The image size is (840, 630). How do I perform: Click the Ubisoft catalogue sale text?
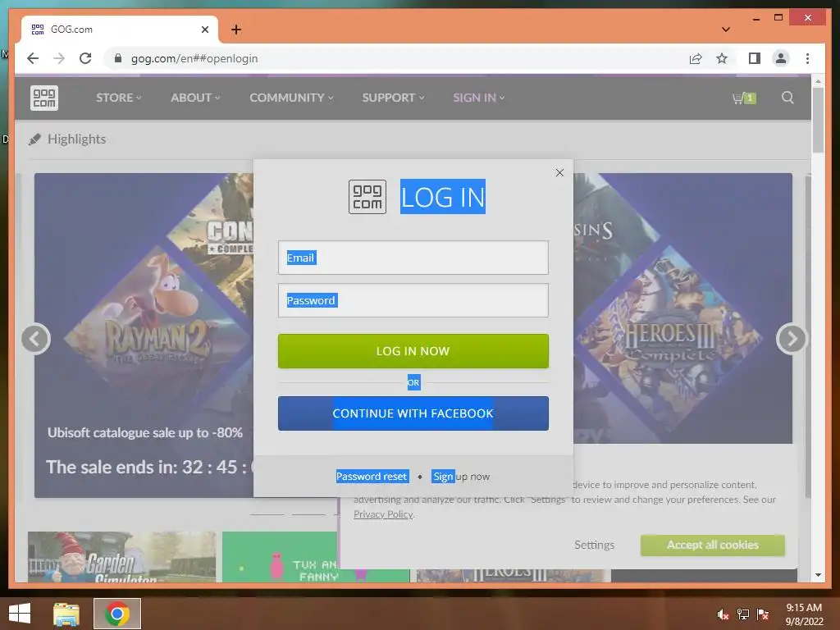(145, 432)
